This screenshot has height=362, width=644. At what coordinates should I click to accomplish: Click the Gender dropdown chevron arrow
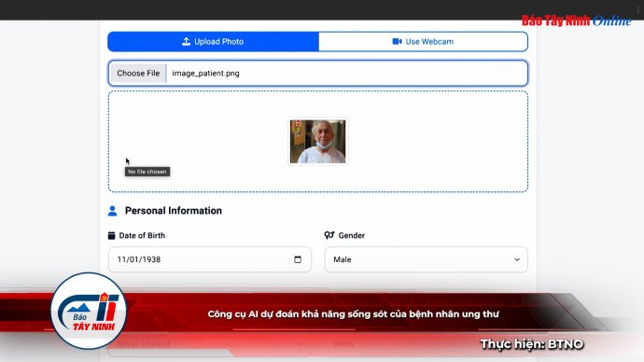click(x=517, y=259)
